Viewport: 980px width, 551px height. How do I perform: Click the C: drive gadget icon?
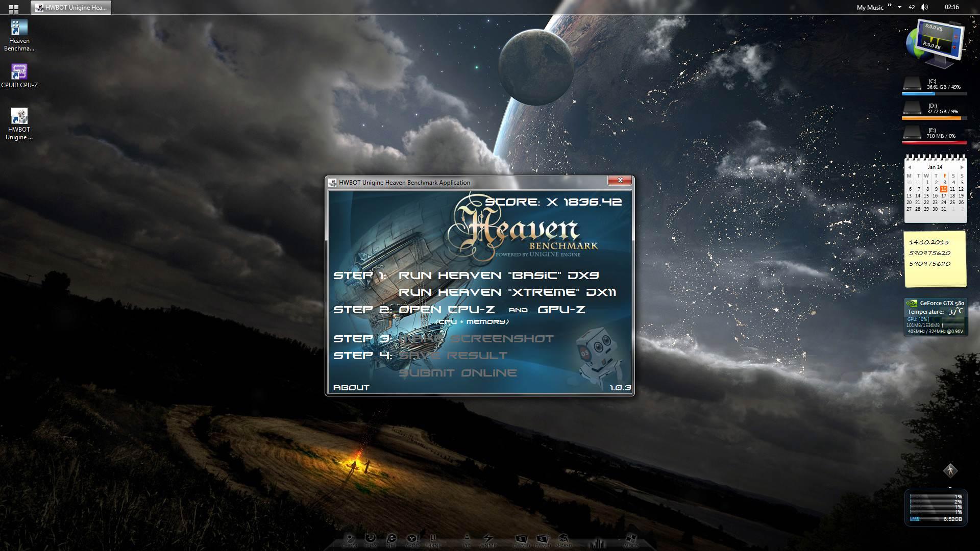(x=912, y=83)
